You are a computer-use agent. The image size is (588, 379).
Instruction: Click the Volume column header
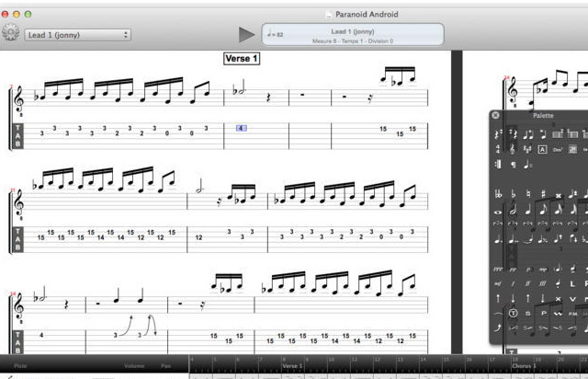pos(134,365)
